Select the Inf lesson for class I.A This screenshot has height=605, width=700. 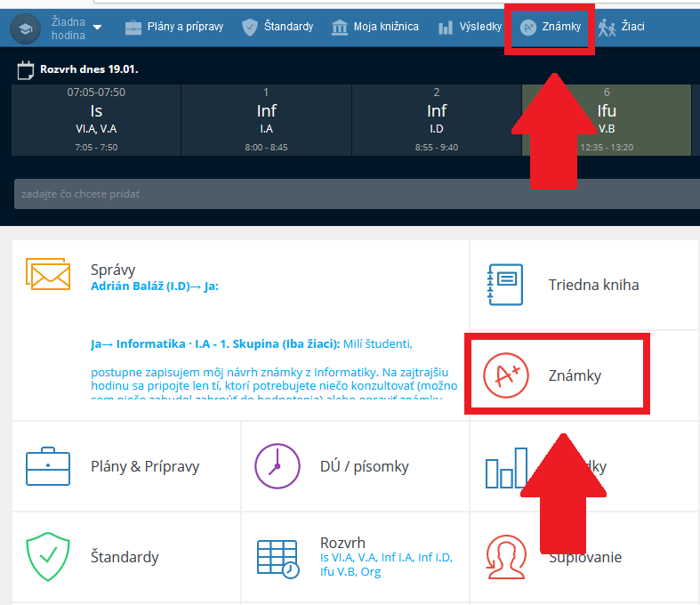coord(266,120)
